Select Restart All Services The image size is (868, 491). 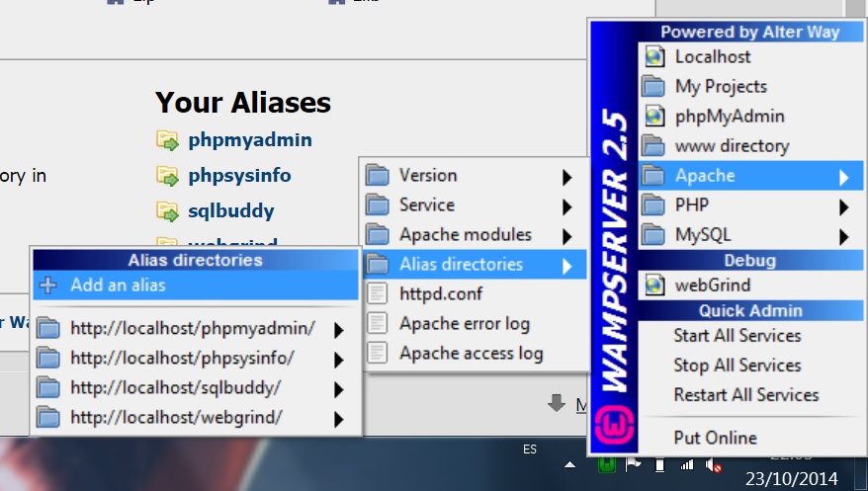[x=745, y=395]
